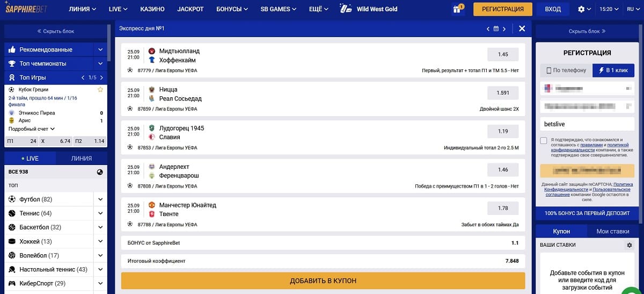
Task: Open the Пользовательское соглашение link
Action: 587,192
